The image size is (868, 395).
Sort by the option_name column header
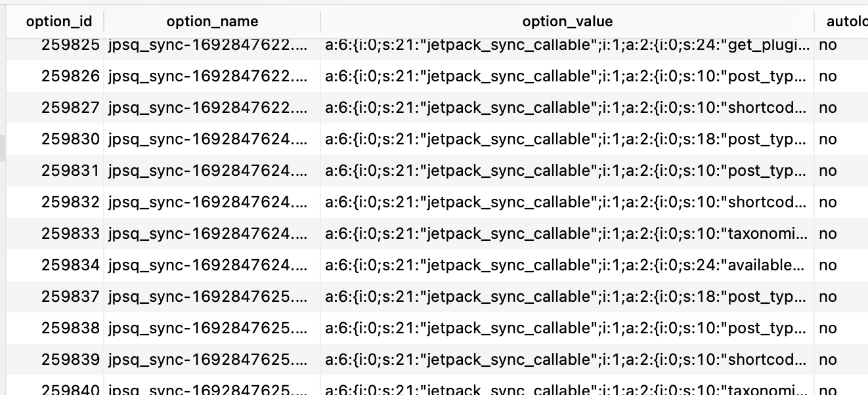coord(212,22)
